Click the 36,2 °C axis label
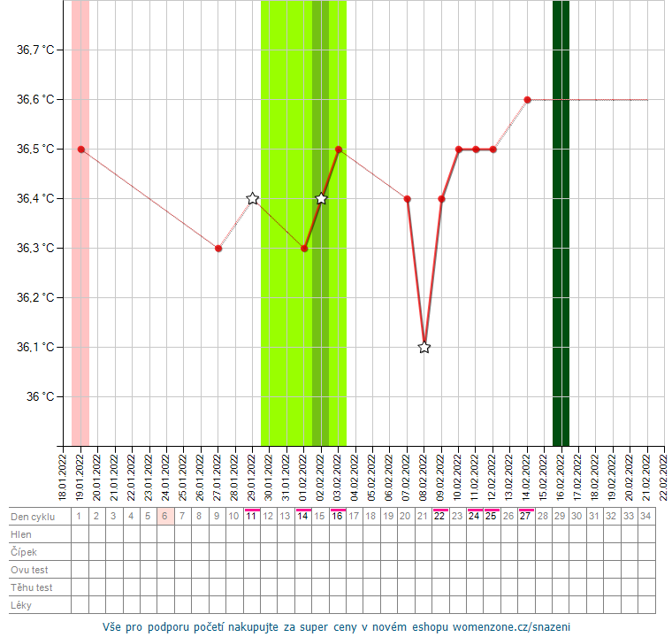The width and height of the screenshot is (672, 637). tap(35, 297)
